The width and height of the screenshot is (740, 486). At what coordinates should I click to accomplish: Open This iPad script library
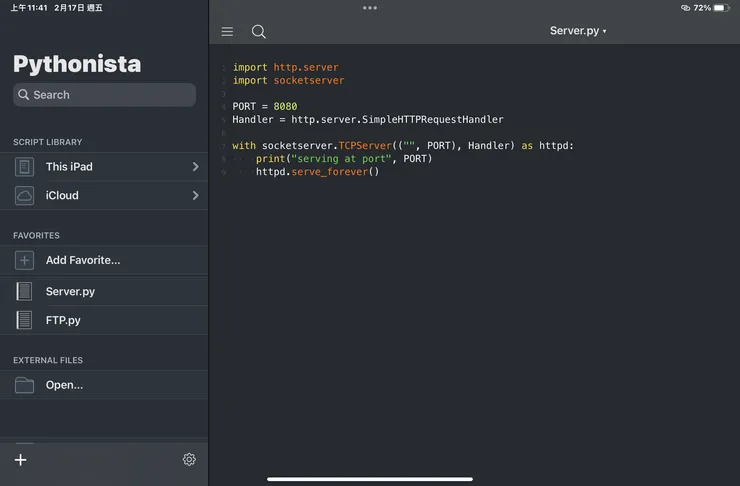coord(104,167)
